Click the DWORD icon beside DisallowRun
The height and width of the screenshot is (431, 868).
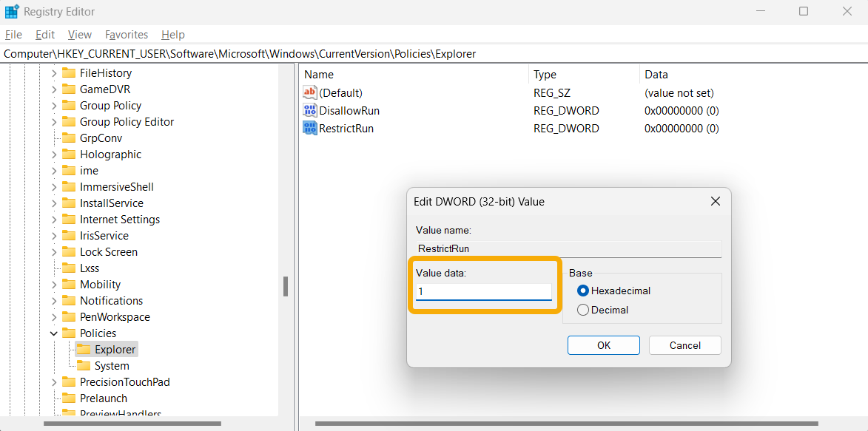click(309, 110)
